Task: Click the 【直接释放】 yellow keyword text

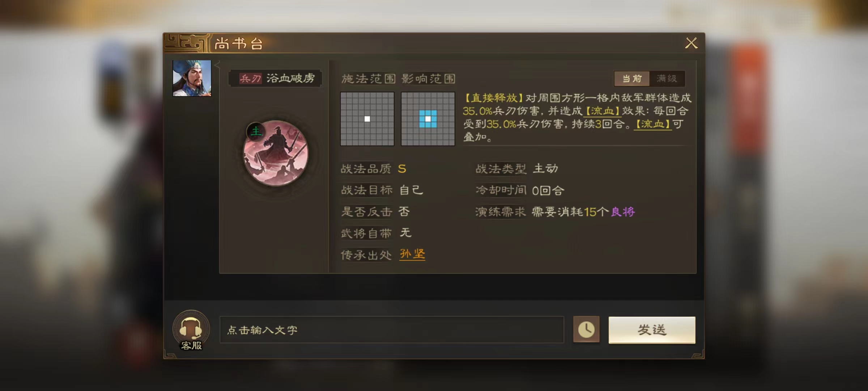Action: pyautogui.click(x=494, y=98)
